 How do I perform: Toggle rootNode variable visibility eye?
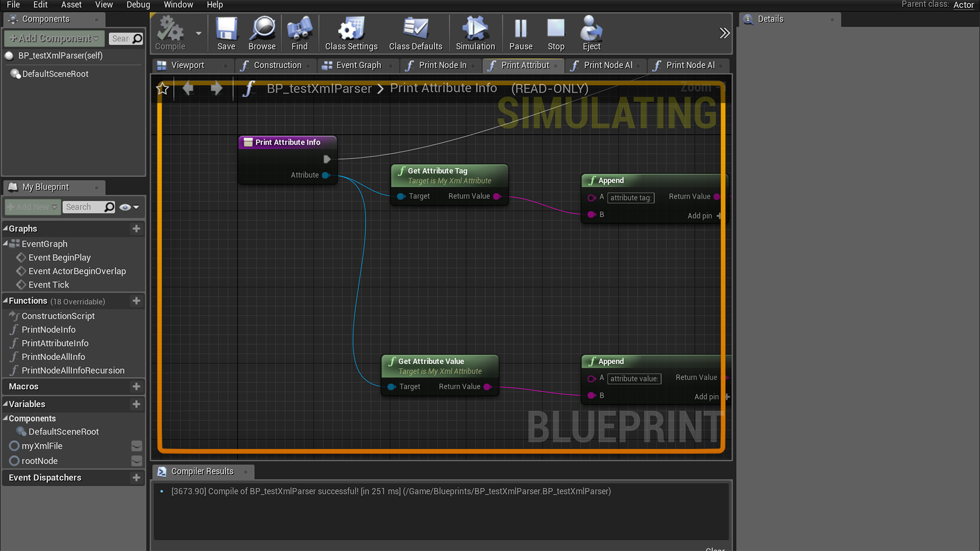click(x=136, y=461)
